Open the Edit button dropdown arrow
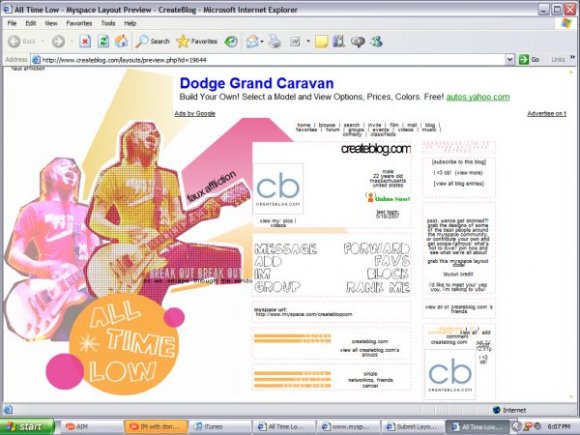This screenshot has height=435, width=580. point(308,41)
